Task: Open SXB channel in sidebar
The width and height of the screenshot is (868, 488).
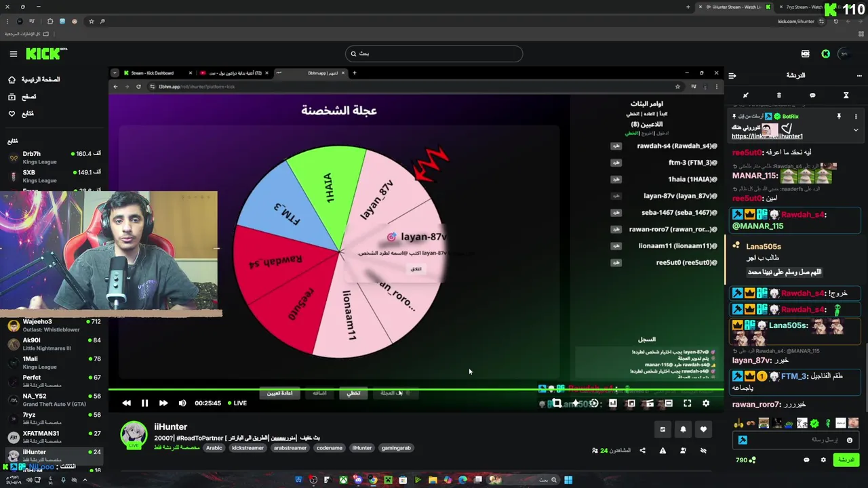Action: click(x=54, y=176)
